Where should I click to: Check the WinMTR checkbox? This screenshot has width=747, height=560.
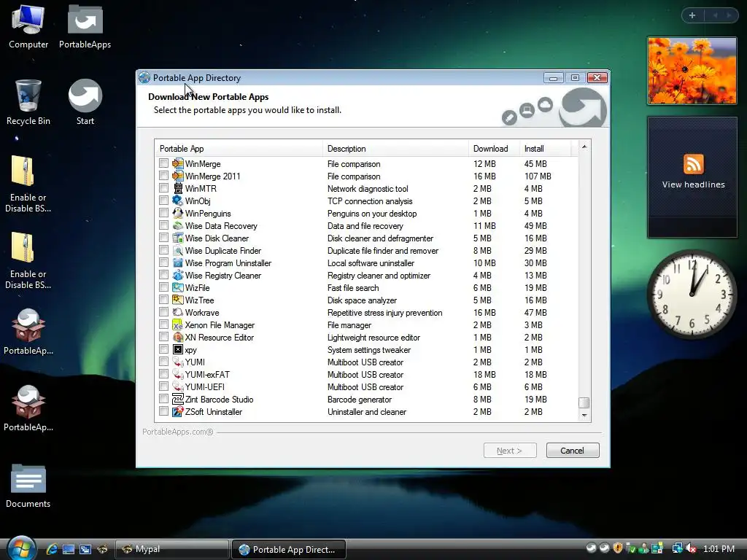(x=164, y=188)
